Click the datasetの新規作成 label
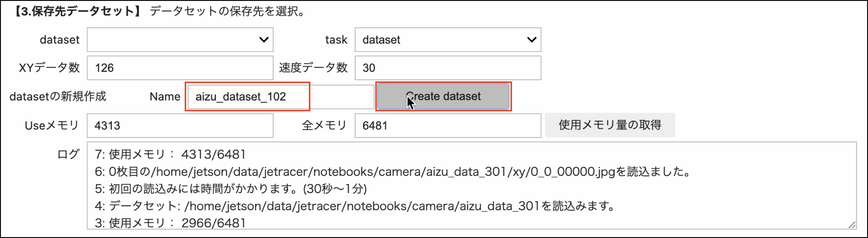Screen dimensions: 868x238 click(58, 96)
